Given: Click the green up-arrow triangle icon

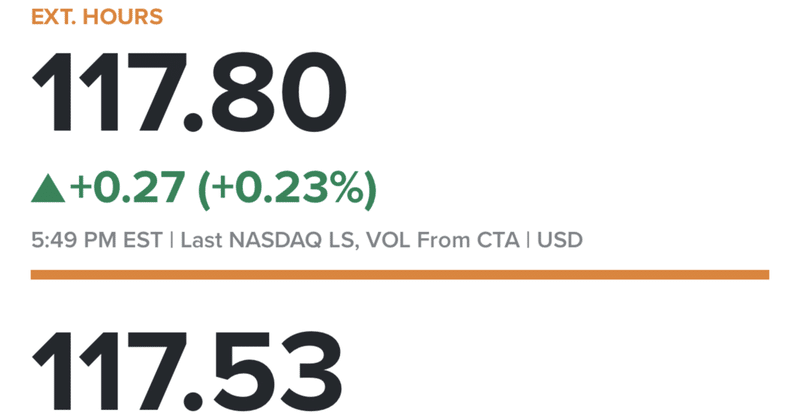Looking at the screenshot, I should 47,187.
